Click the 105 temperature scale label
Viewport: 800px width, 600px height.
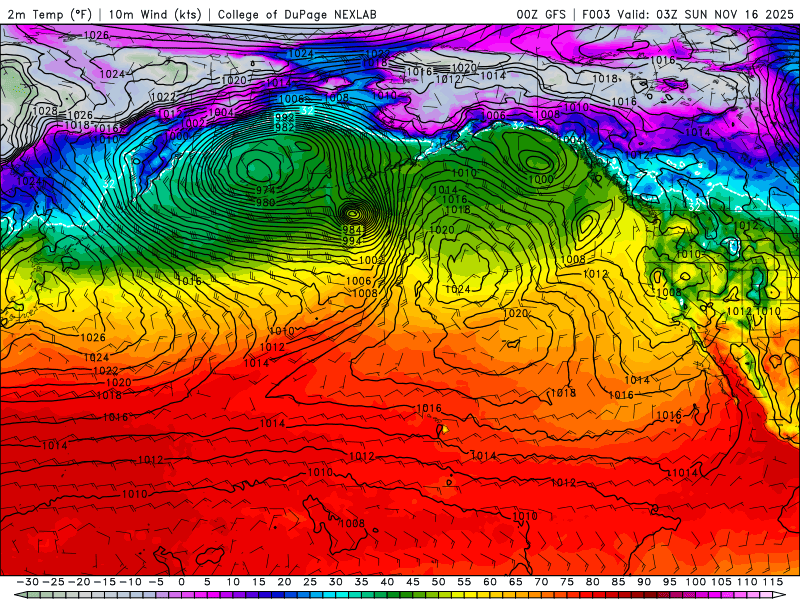coord(721,582)
